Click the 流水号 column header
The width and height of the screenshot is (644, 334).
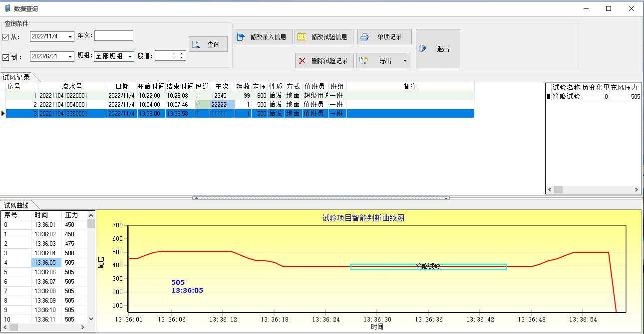(x=72, y=86)
